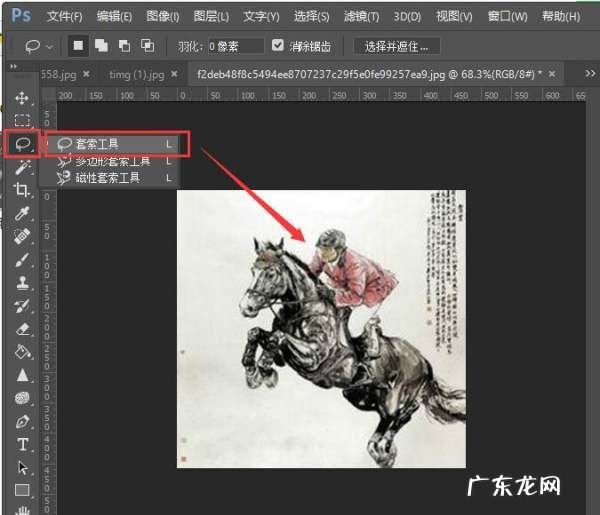Select the Rectangular Marquee tool
This screenshot has height=515, width=600.
click(22, 121)
